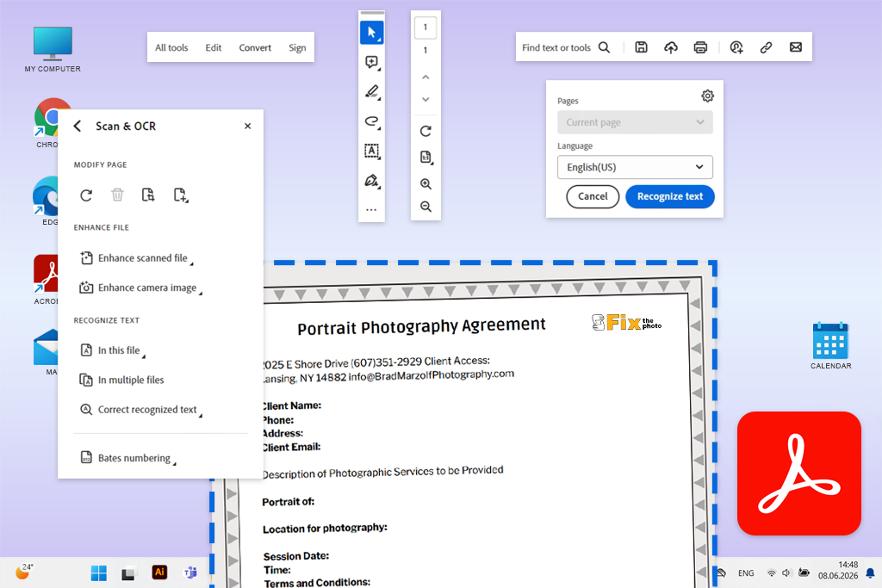Open the Convert menu
882x588 pixels.
(x=255, y=48)
